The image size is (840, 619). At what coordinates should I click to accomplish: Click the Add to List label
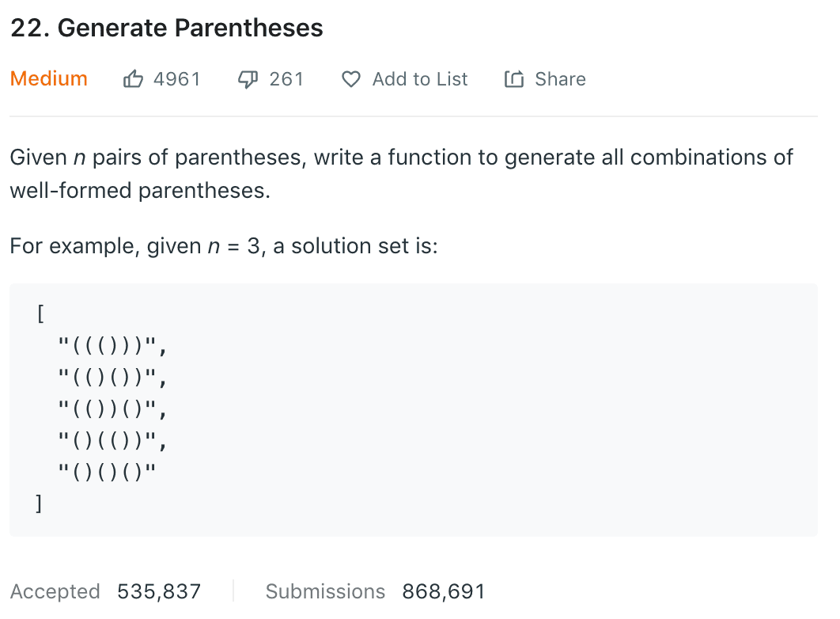click(420, 79)
